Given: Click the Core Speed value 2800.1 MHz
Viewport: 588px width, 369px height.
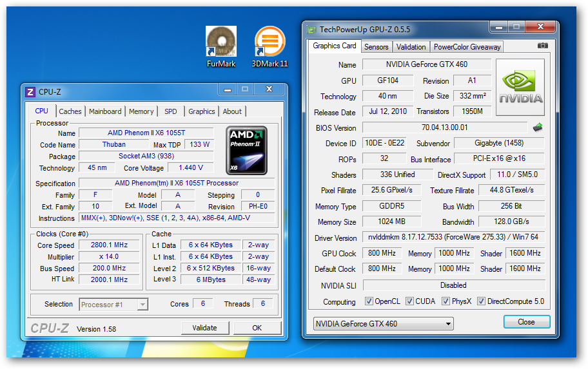Looking at the screenshot, I should coord(109,245).
